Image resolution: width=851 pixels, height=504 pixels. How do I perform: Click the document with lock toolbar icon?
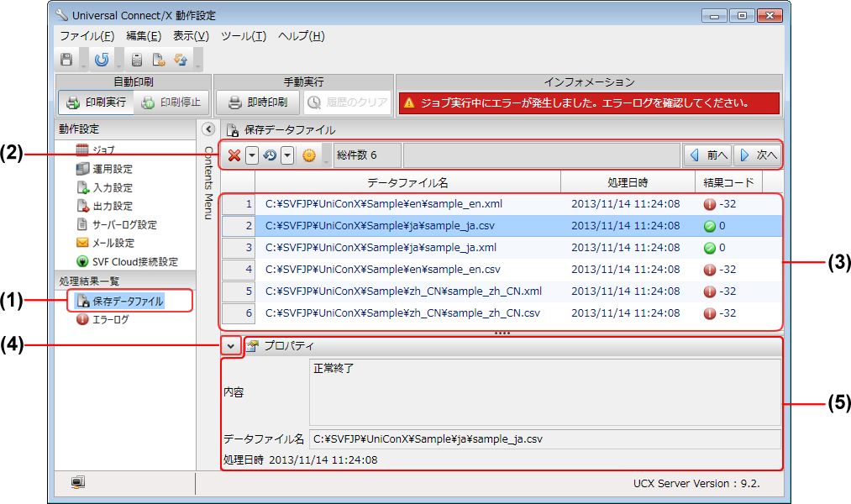[159, 59]
